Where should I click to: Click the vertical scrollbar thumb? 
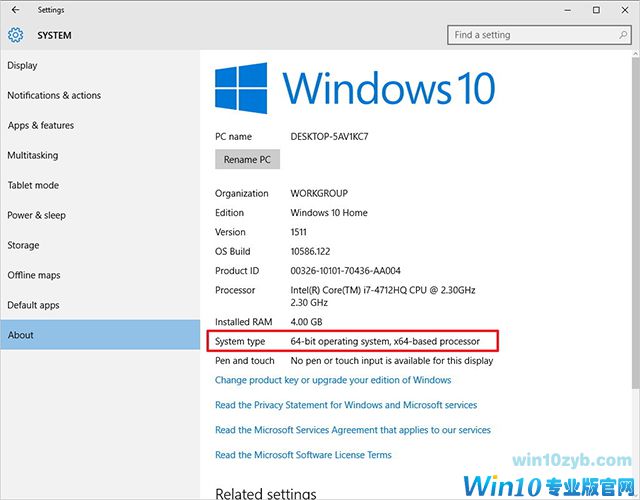coord(636,222)
